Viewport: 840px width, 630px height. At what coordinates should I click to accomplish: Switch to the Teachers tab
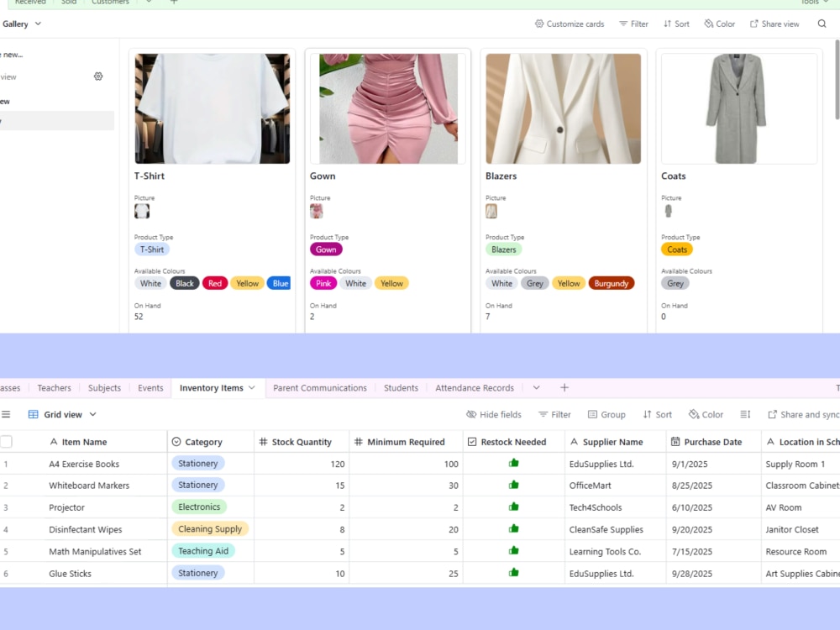coord(54,387)
